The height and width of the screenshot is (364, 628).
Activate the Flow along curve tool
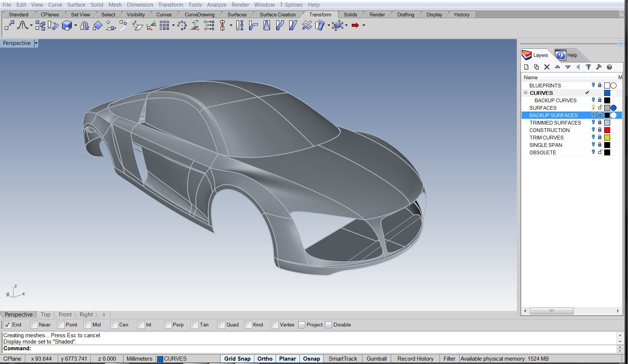point(280,25)
